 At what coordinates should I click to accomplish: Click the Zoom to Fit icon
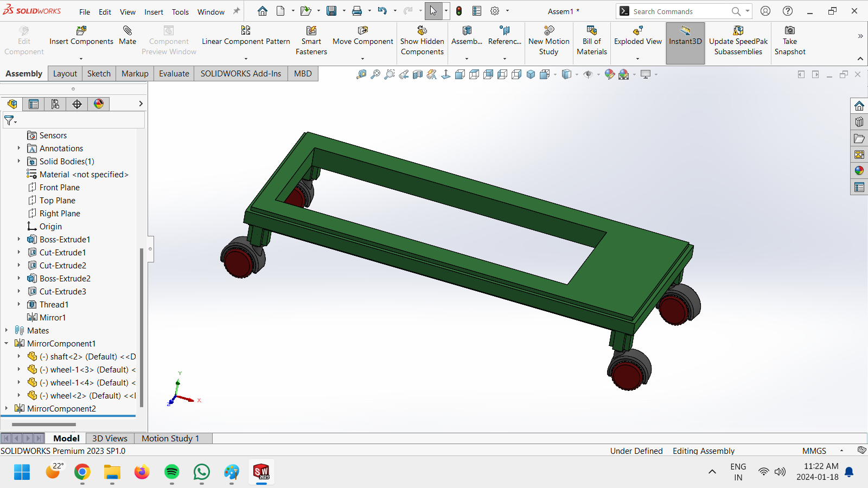click(x=361, y=74)
